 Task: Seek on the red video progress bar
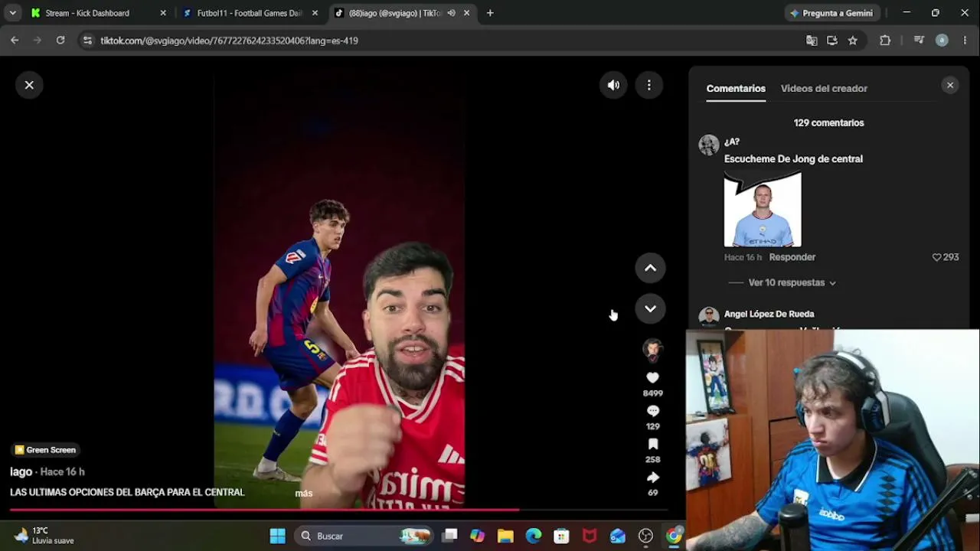click(x=337, y=510)
